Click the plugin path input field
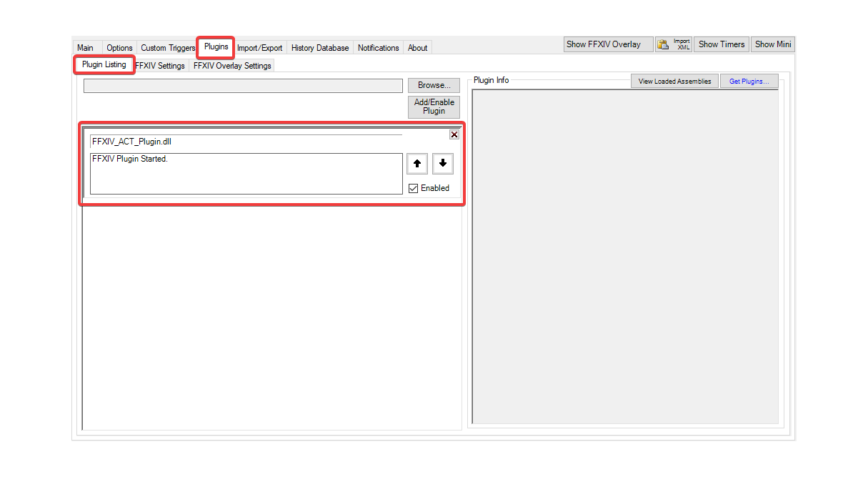 243,85
